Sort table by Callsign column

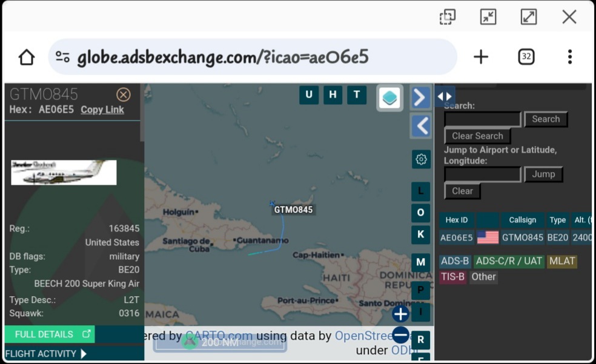(x=522, y=220)
